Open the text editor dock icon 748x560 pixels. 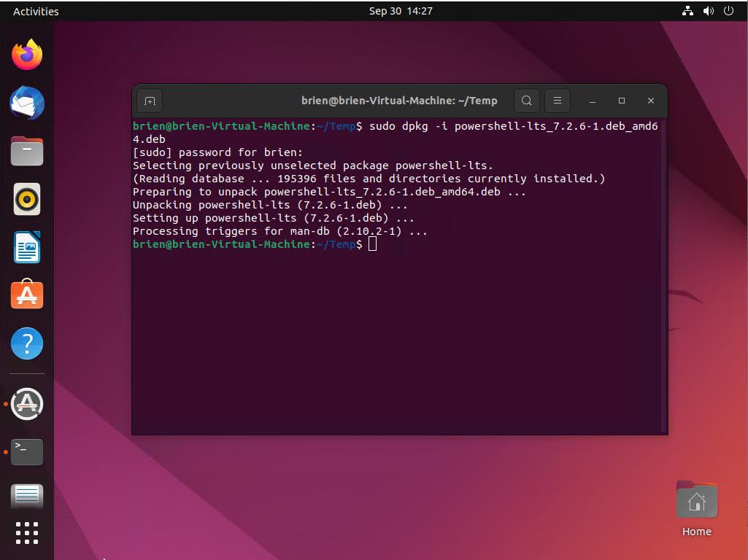[27, 496]
